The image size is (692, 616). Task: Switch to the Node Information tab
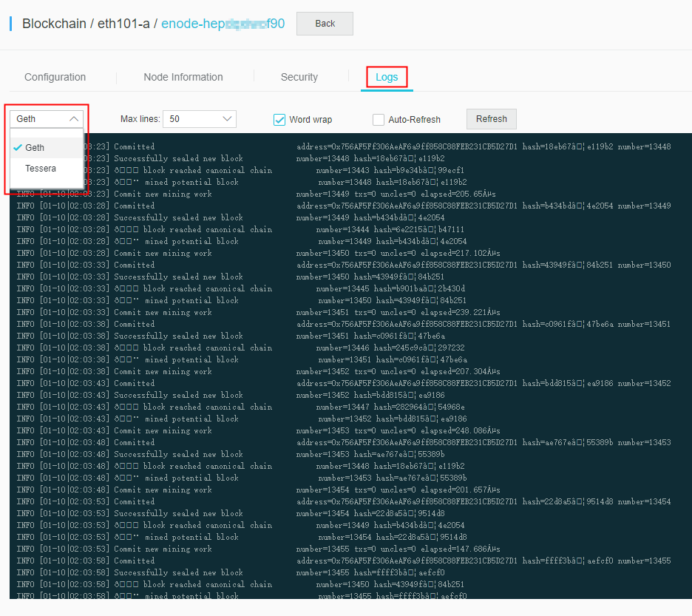click(x=183, y=77)
